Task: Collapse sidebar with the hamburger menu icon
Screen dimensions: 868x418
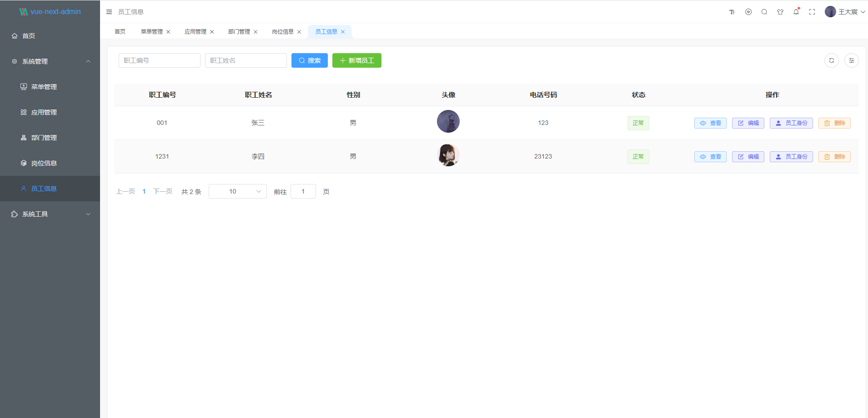Action: (x=109, y=12)
